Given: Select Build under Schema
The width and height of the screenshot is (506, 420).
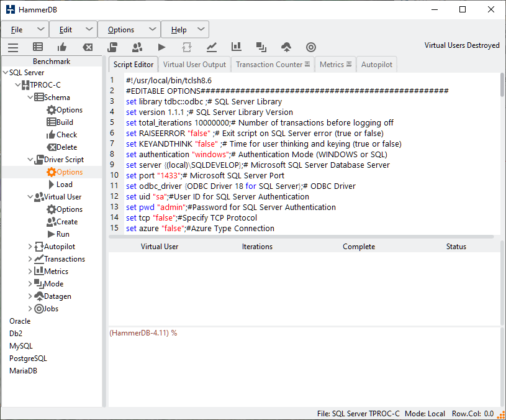Looking at the screenshot, I should 60,122.
